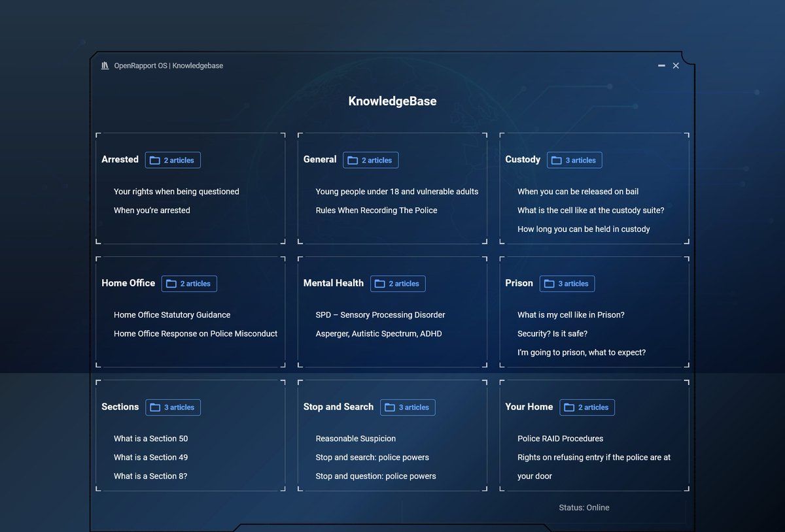Click the folder icon in Arrested articles badge
Image resolution: width=785 pixels, height=532 pixels.
click(155, 160)
